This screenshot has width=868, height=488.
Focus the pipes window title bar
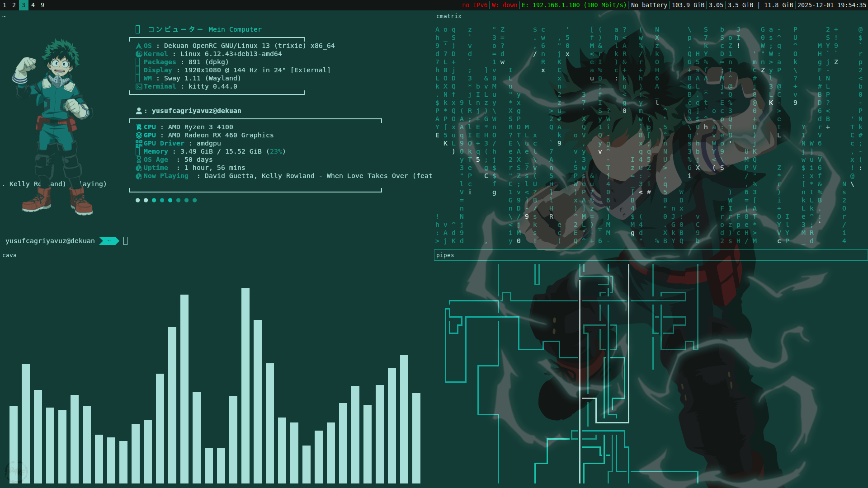pos(651,255)
